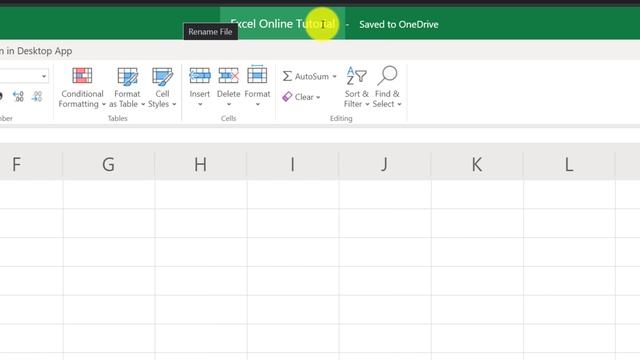
Task: Select column J header
Action: 385,164
